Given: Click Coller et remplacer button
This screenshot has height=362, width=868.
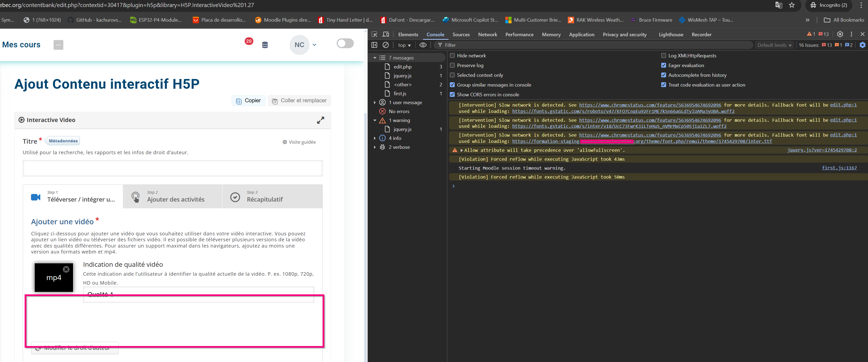Looking at the screenshot, I should (x=299, y=101).
